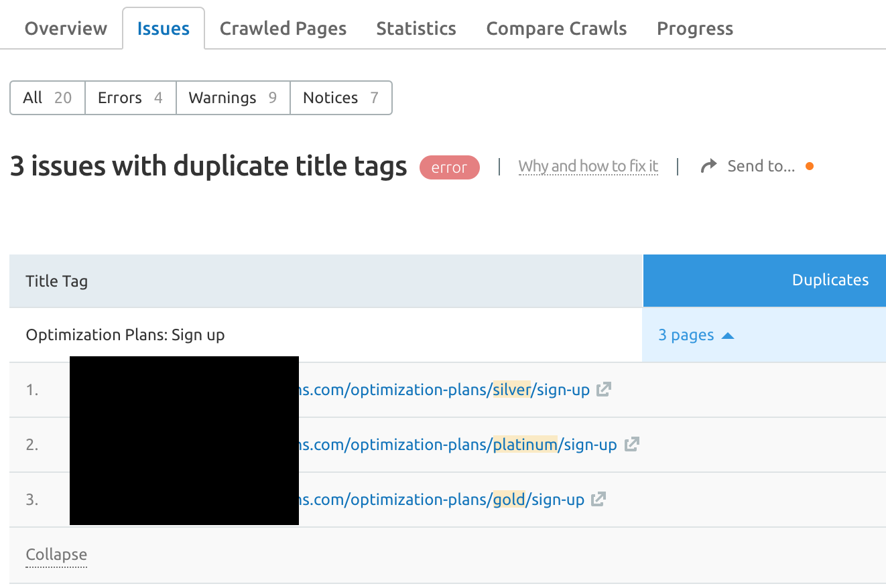Click the Collapse link
886x588 pixels.
point(56,555)
